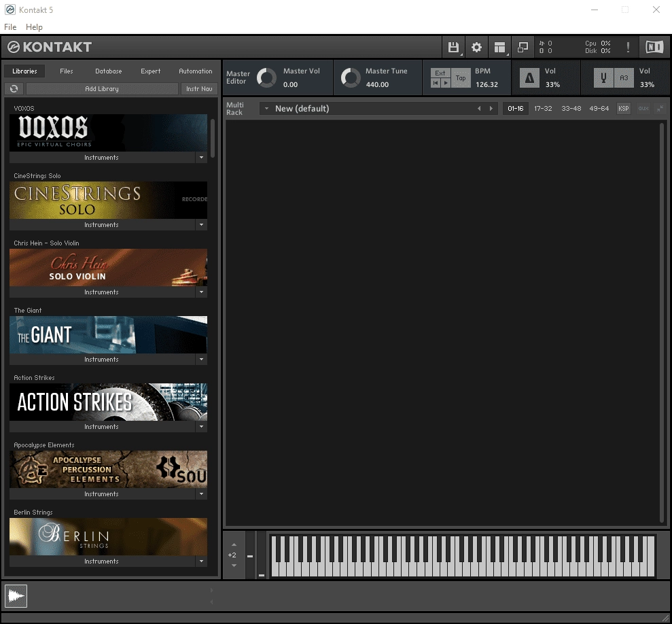The height and width of the screenshot is (624, 672).
Task: Click The Giant library banner
Action: pos(109,334)
